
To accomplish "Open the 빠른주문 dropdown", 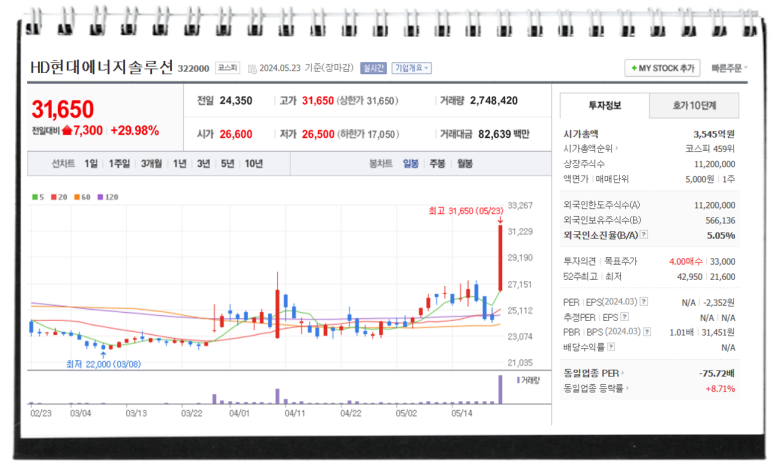I will click(729, 68).
